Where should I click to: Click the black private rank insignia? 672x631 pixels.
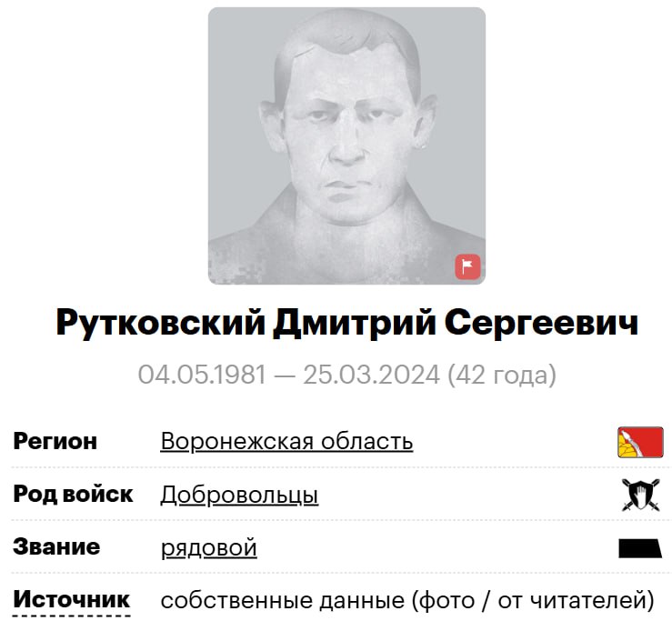coord(640,548)
